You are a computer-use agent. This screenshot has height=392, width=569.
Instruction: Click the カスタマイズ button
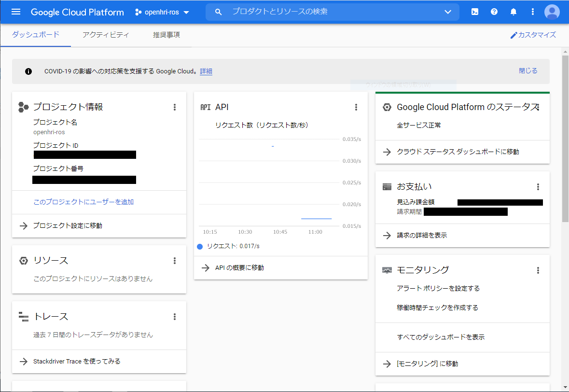coord(533,35)
